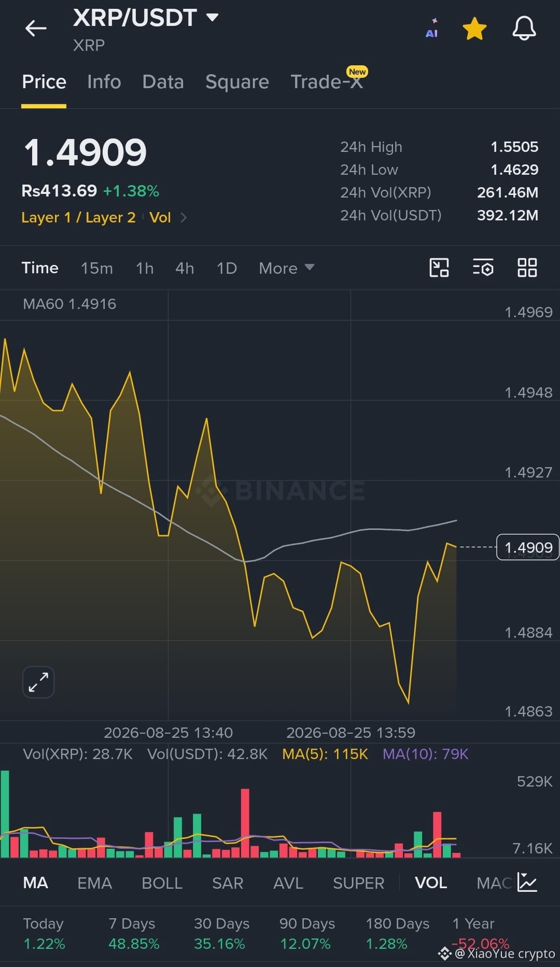The width and height of the screenshot is (560, 967).
Task: Click the MA(5): 115K volume label
Action: pos(325,754)
